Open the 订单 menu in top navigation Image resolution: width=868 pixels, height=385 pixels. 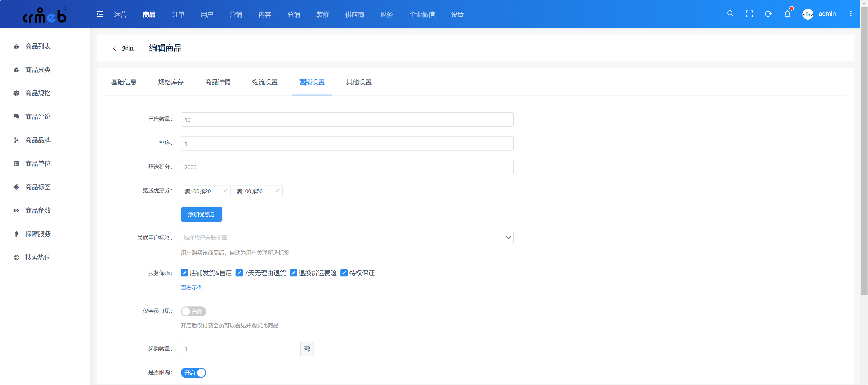point(178,14)
